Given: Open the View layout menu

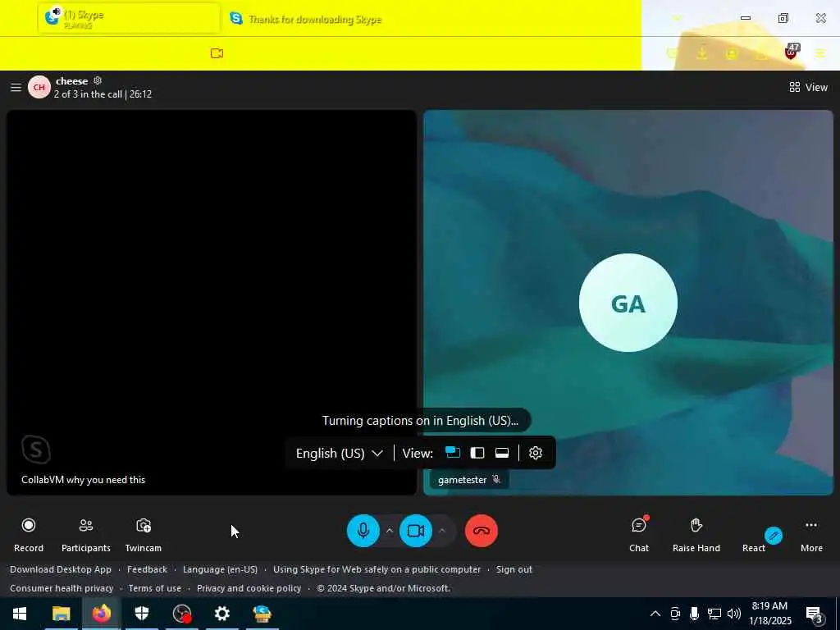Looking at the screenshot, I should [x=808, y=87].
